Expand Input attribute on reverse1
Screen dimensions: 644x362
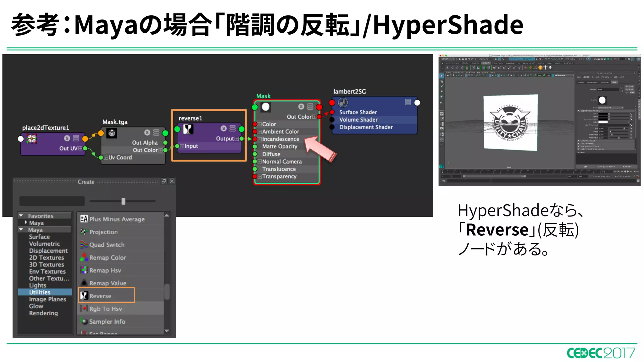pyautogui.click(x=182, y=146)
